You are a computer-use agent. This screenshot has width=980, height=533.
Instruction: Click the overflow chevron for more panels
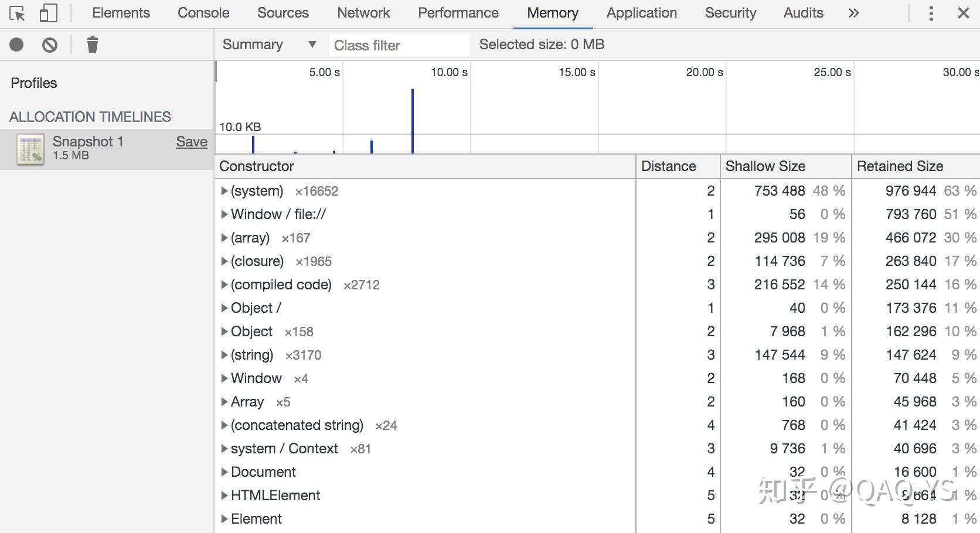coord(854,13)
